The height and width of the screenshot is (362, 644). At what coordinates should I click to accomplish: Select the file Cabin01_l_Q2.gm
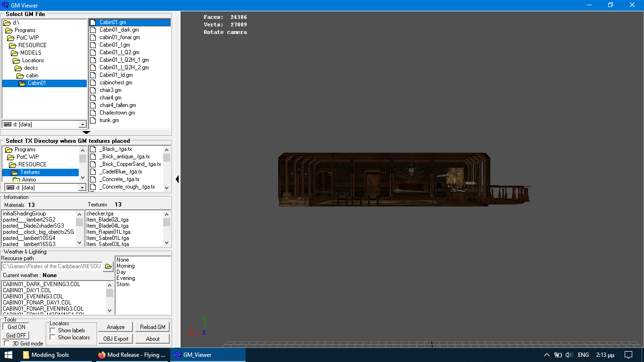119,52
